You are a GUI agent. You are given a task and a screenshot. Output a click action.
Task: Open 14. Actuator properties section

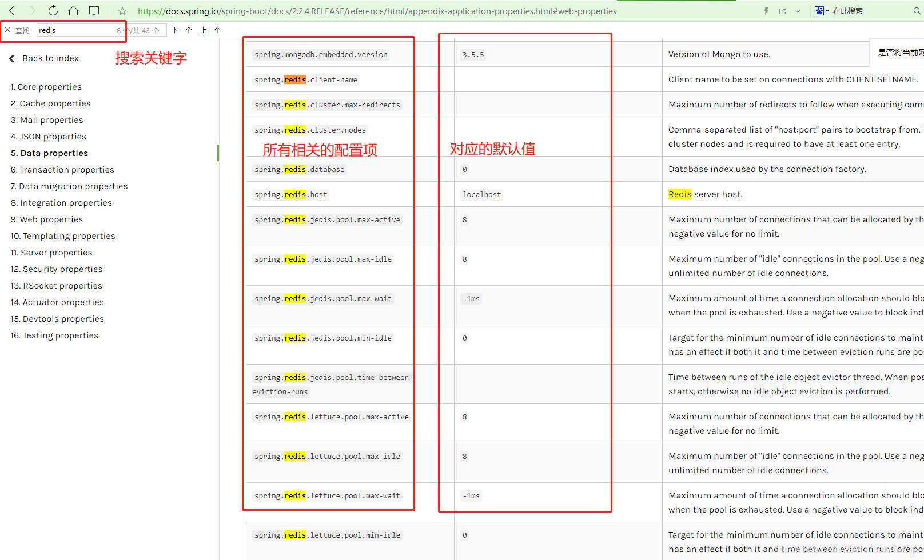click(x=57, y=302)
